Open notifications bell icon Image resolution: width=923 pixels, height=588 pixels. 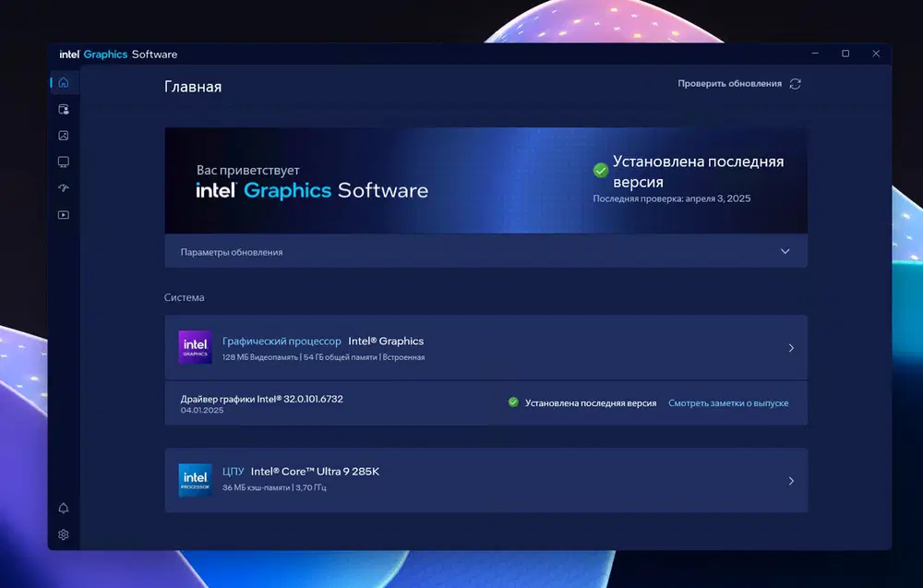click(64, 508)
